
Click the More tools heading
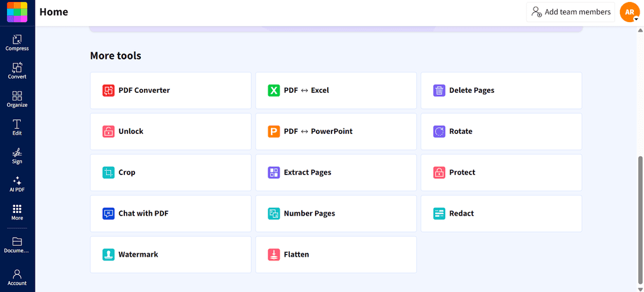point(116,56)
